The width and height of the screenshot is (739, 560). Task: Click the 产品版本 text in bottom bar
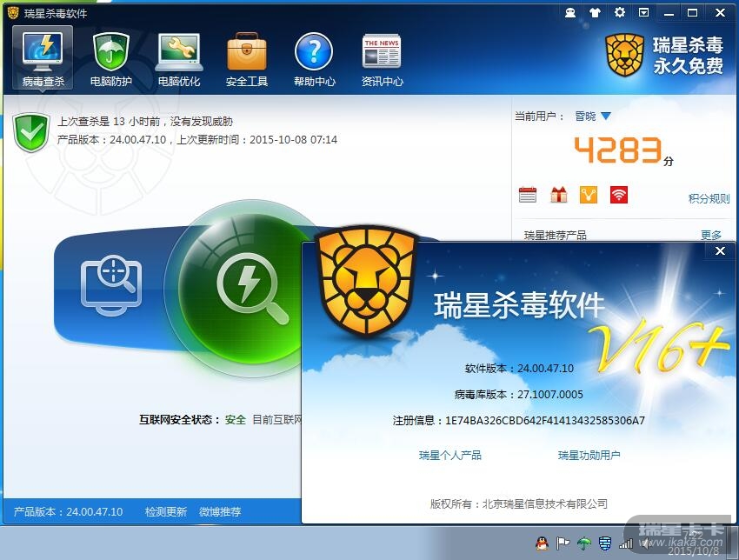click(x=69, y=511)
